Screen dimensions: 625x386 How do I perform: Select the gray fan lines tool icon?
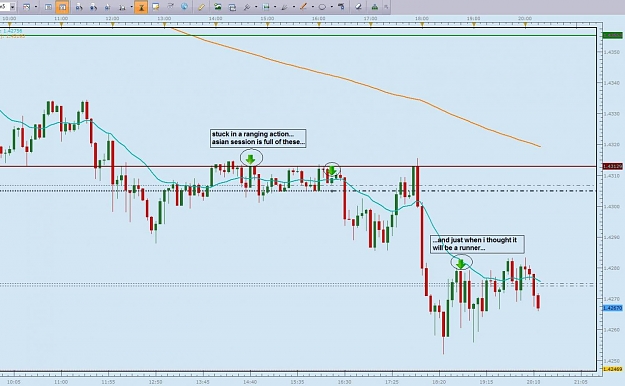(x=285, y=7)
